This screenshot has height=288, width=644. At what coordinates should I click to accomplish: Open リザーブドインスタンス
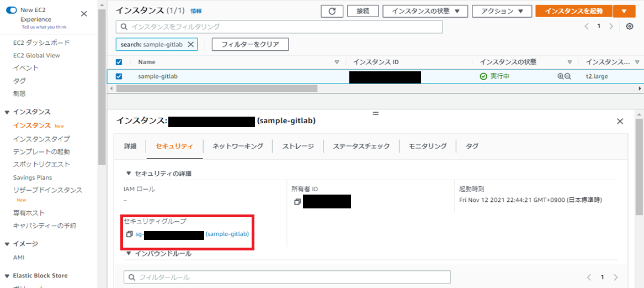(x=47, y=190)
